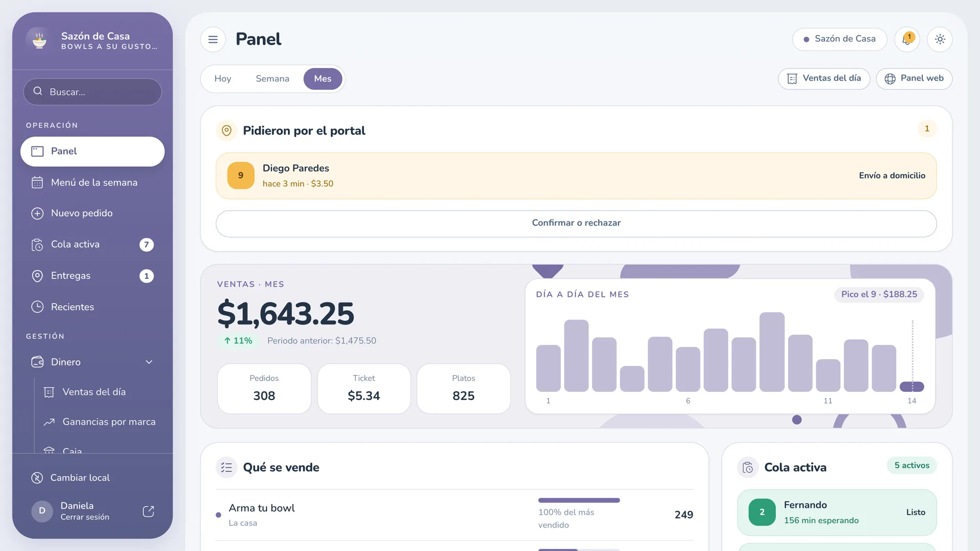Click the Cambiar local link

(80, 478)
